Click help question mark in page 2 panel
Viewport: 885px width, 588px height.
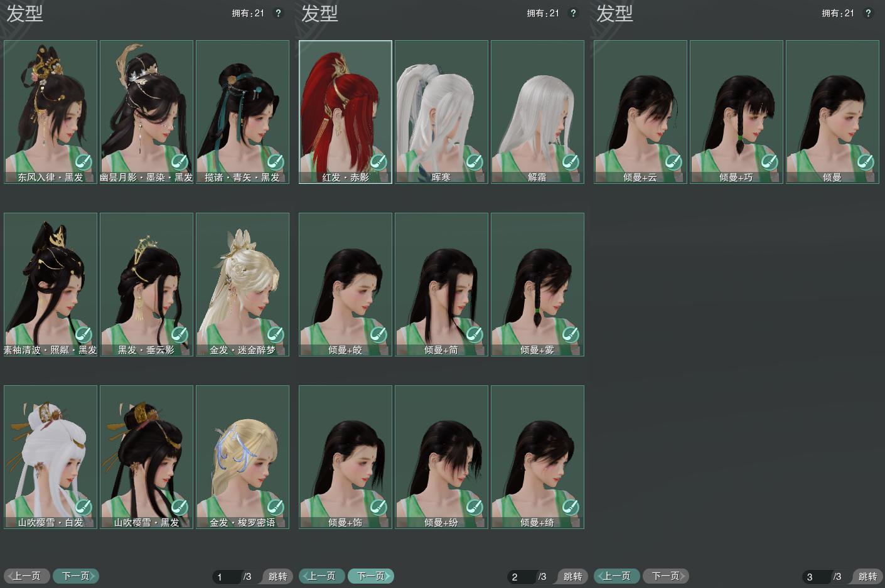(x=573, y=13)
